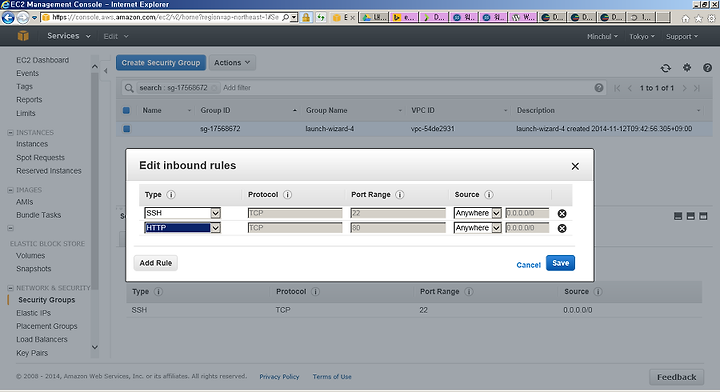Refresh the security groups list
Viewport: 720px width, 392px height.
coord(665,68)
